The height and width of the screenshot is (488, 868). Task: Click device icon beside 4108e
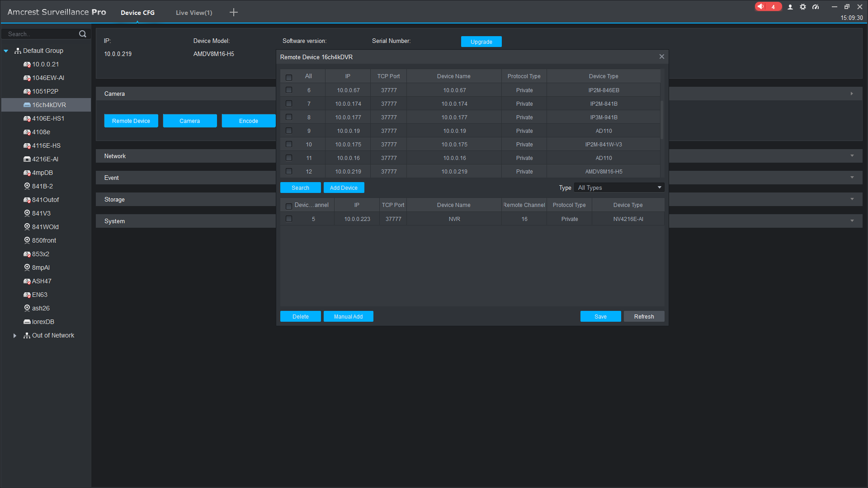click(27, 132)
